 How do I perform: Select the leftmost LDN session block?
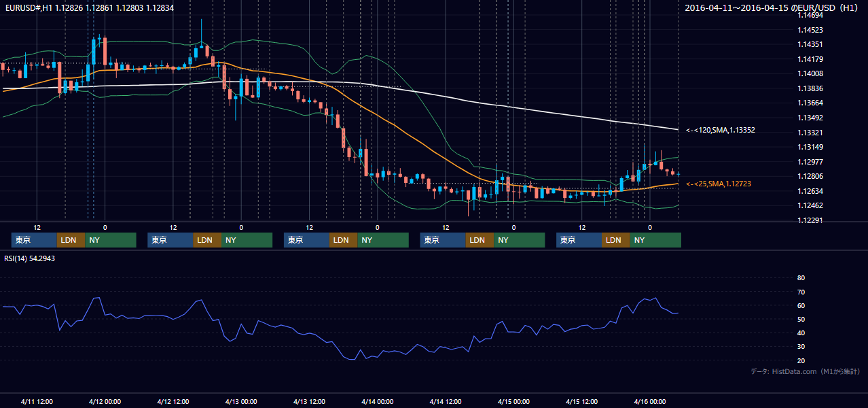(71, 240)
